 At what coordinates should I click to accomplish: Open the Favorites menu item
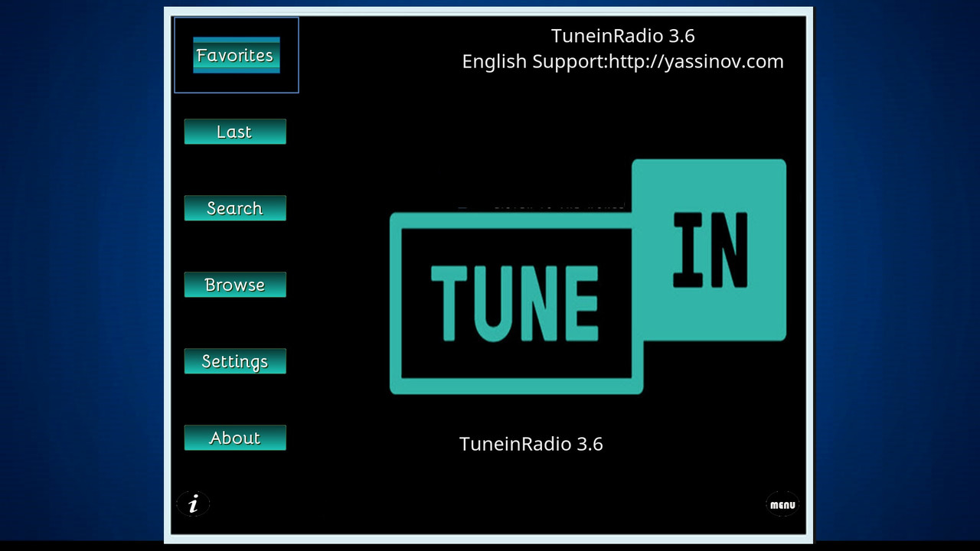(236, 55)
